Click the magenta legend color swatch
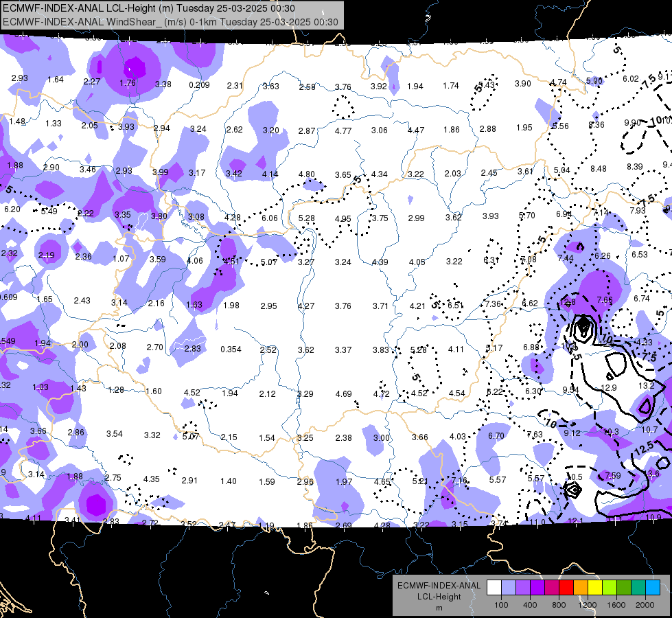 click(552, 588)
